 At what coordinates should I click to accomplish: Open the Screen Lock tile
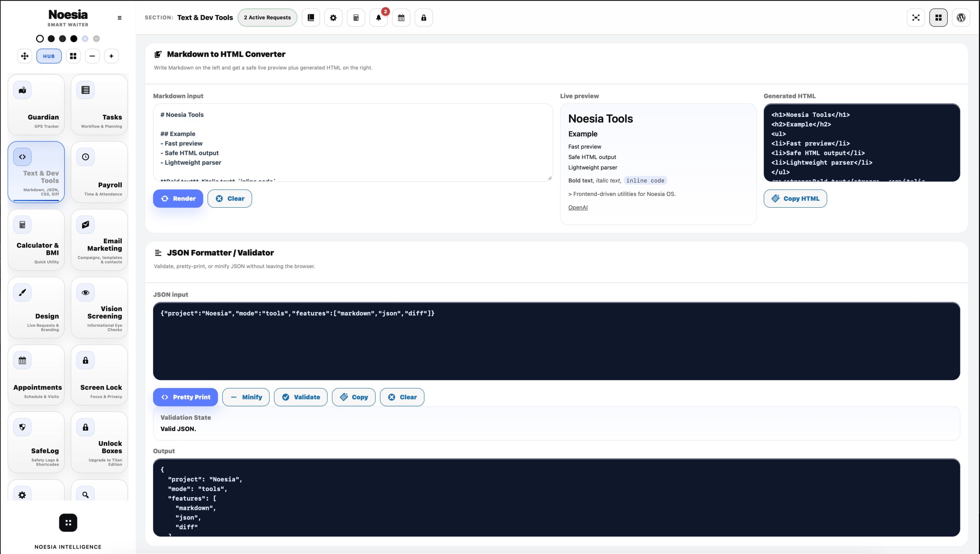tap(100, 375)
